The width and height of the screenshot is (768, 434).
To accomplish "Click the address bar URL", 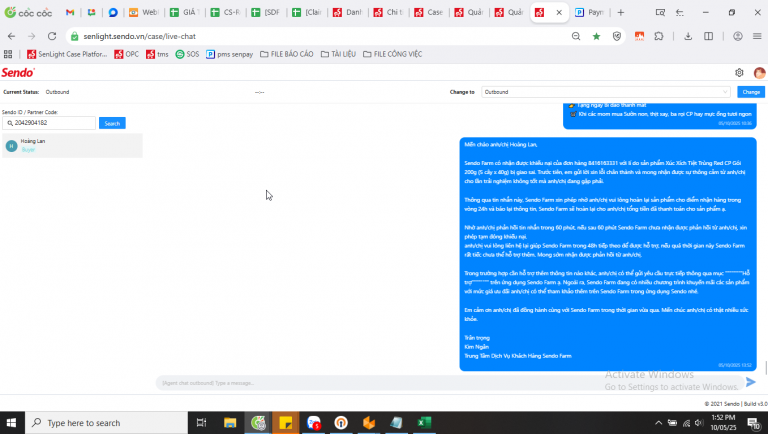I will point(140,36).
